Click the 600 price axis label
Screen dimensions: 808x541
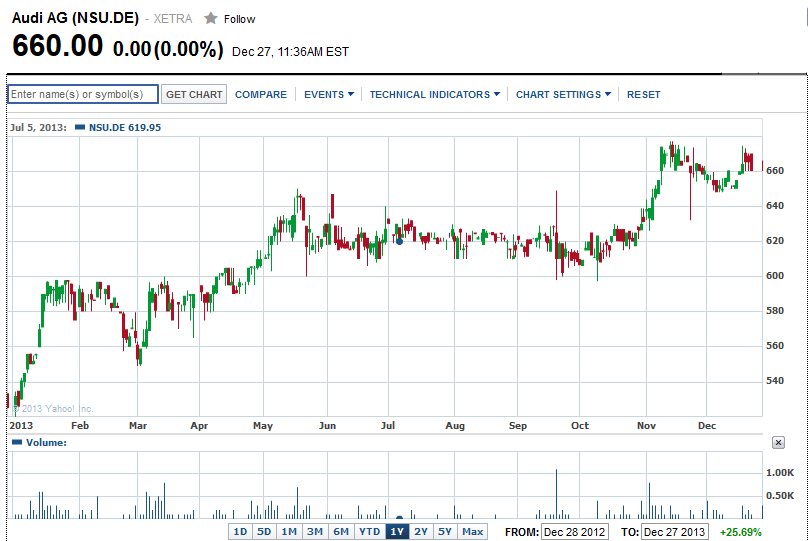(775, 276)
